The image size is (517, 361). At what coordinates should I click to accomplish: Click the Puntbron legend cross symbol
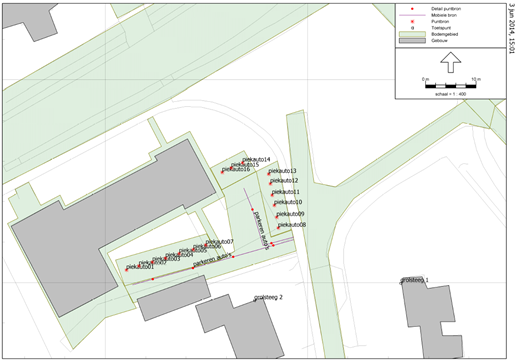412,22
